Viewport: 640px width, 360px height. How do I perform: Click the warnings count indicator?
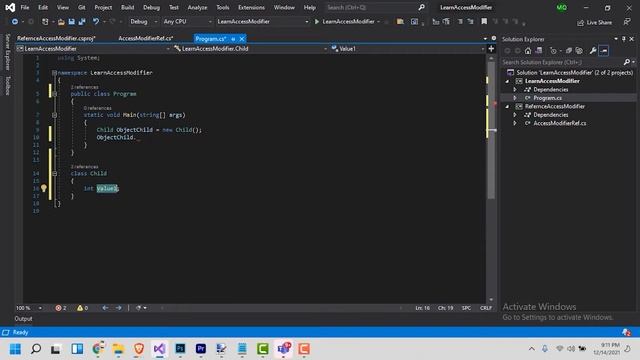tap(82, 308)
